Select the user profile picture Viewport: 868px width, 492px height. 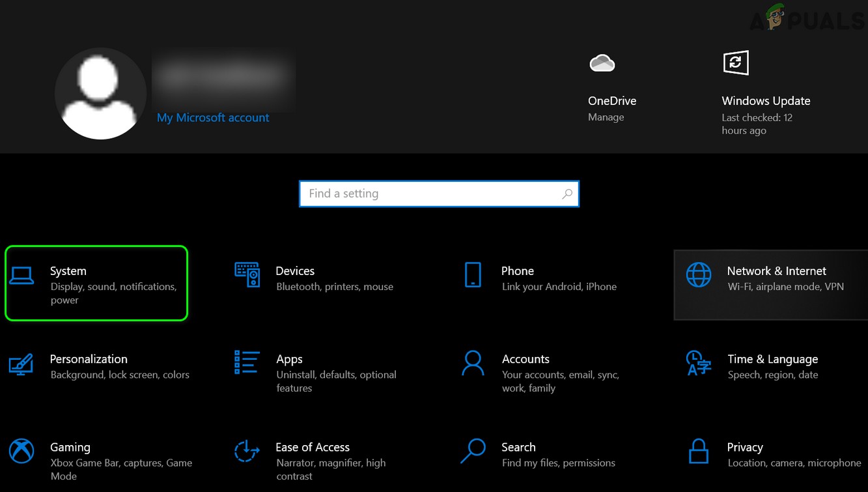(x=100, y=93)
